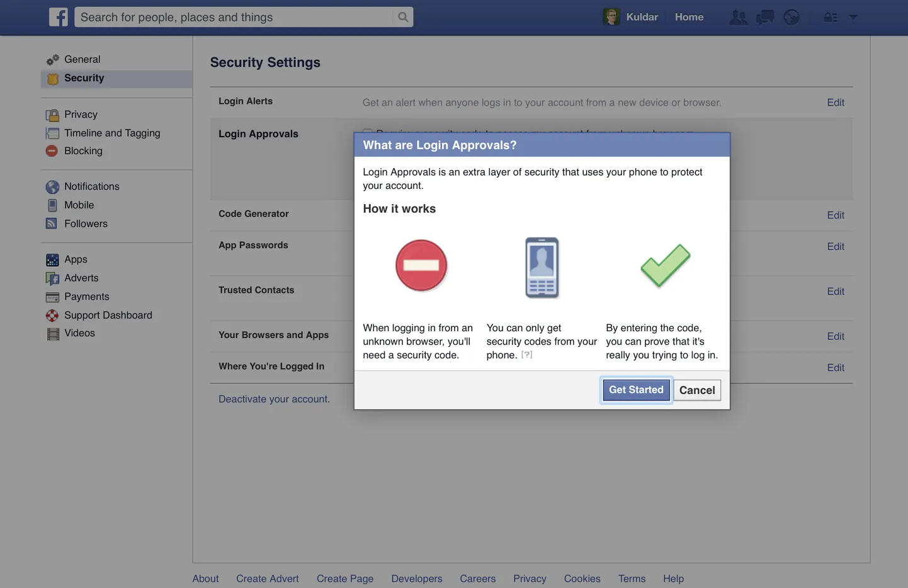Edit App Passwords setting
908x588 pixels.
[x=836, y=247]
